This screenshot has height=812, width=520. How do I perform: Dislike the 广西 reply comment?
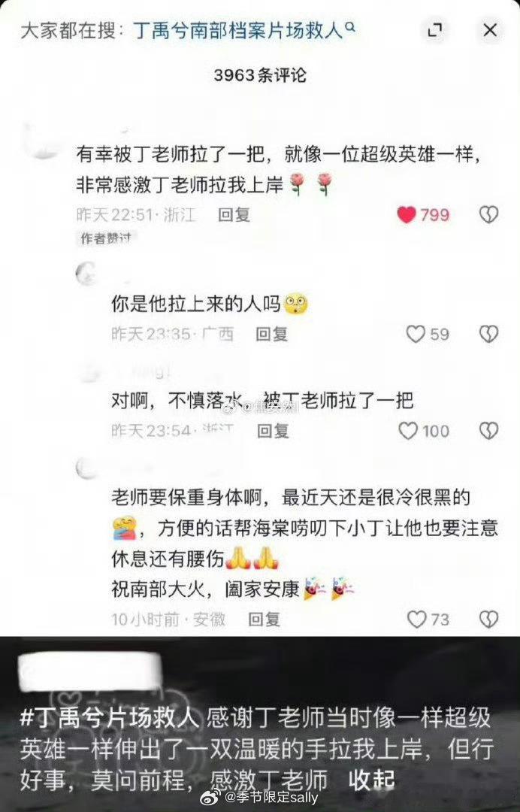pos(488,334)
